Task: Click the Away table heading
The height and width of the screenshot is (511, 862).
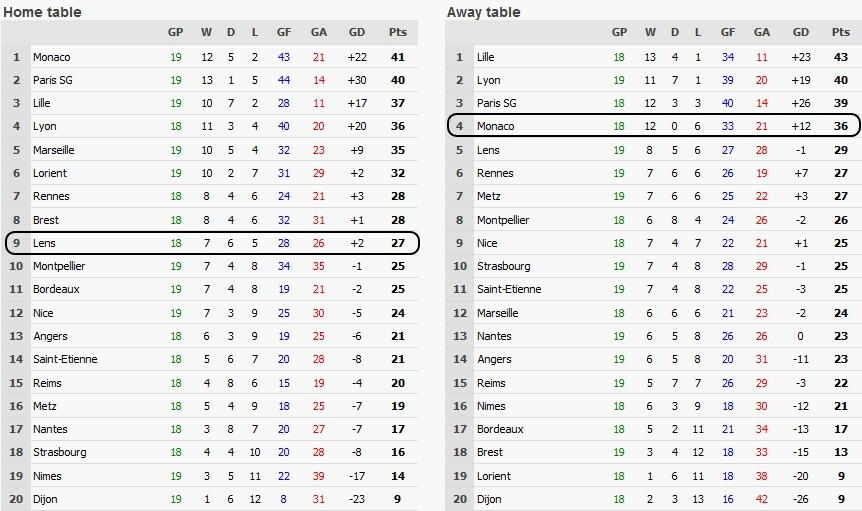Action: tap(486, 11)
